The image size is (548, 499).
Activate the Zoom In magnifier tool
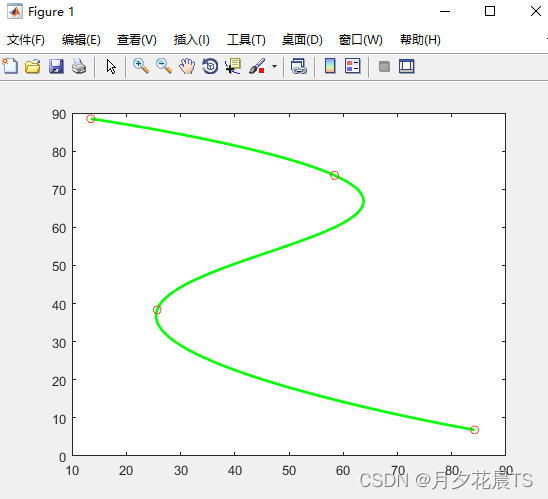coord(141,66)
